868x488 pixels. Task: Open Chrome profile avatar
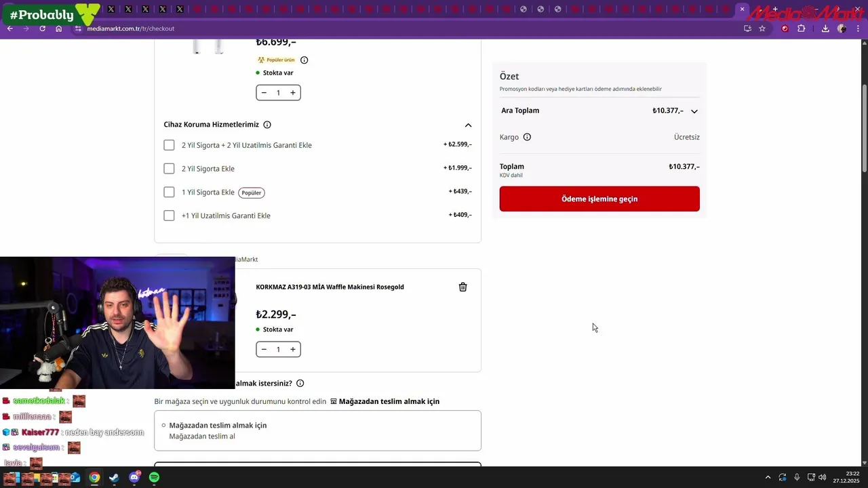click(x=842, y=28)
